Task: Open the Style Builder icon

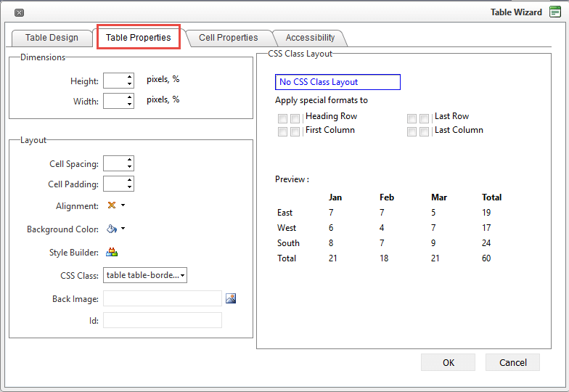Action: (x=112, y=253)
